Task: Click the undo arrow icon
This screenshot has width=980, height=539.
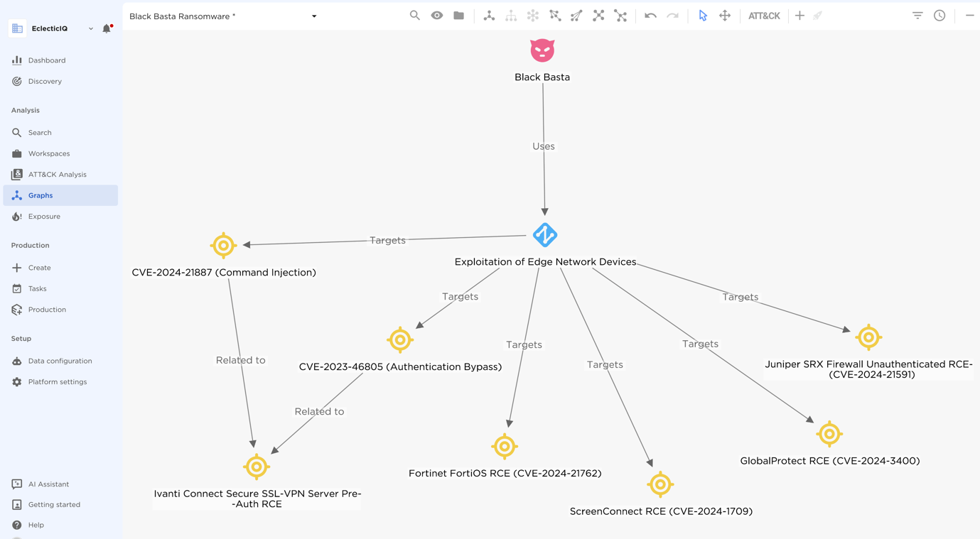Action: [650, 15]
